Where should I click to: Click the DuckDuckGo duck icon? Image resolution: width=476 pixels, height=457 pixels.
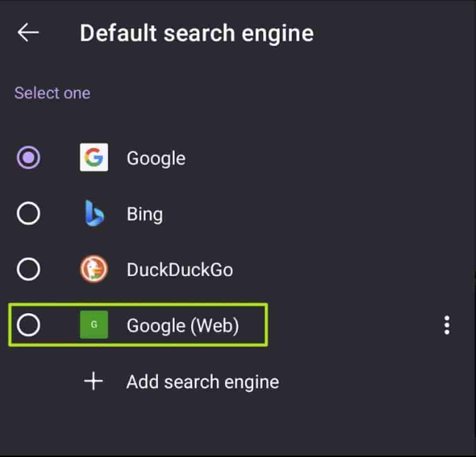[x=94, y=269]
